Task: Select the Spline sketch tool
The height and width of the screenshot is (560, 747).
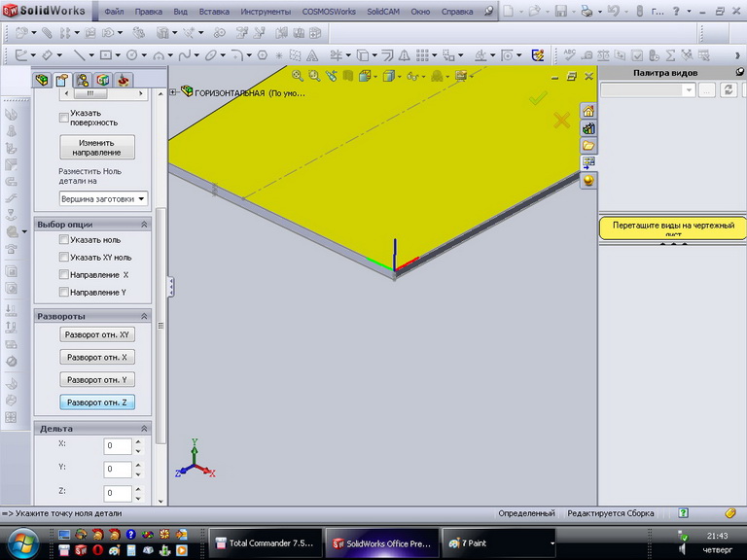Action: tap(185, 55)
